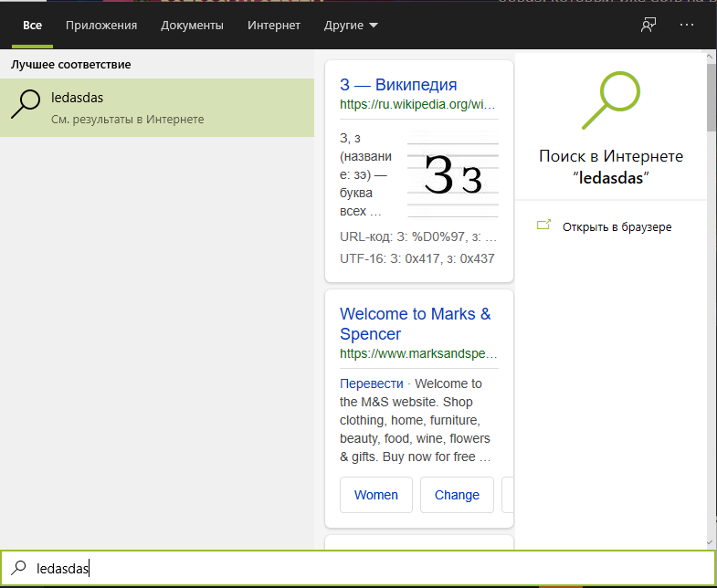Click the M&S website description snippet
Image resolution: width=717 pixels, height=588 pixels.
(416, 420)
